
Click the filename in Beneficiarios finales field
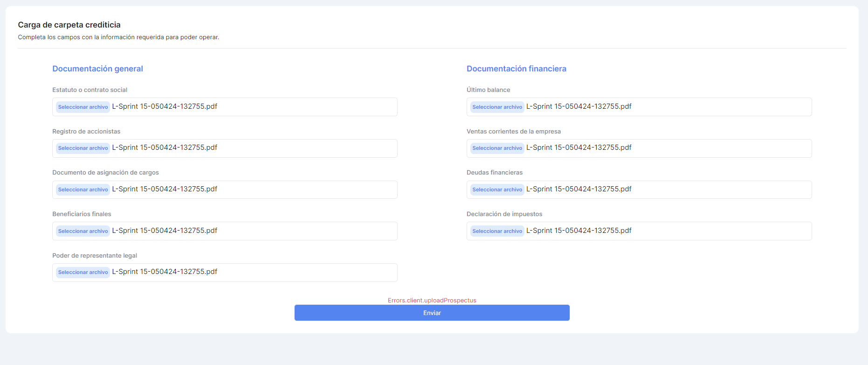pos(165,231)
